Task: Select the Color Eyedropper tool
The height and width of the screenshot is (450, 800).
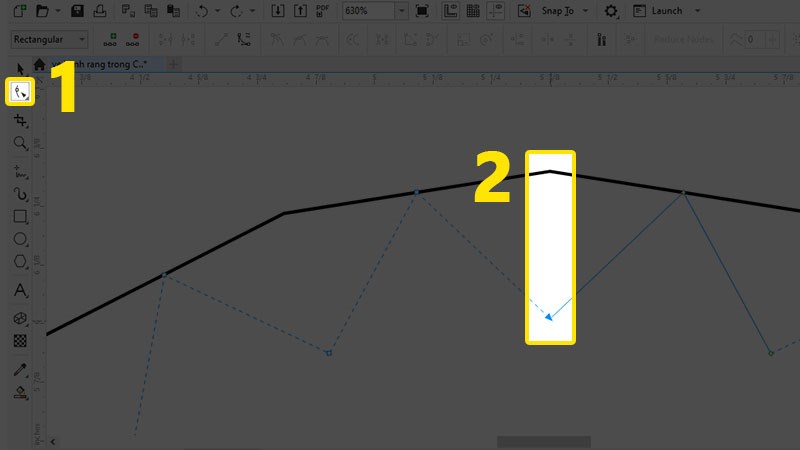Action: tap(20, 369)
